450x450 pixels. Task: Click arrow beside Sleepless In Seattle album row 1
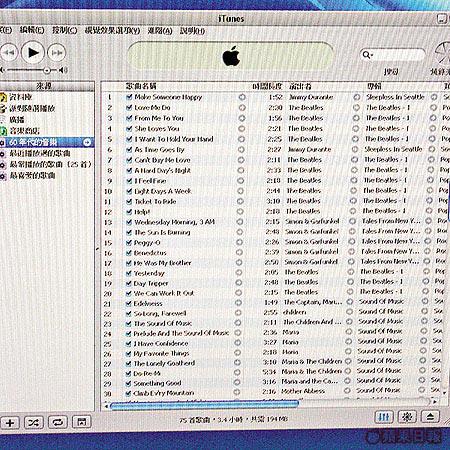(x=434, y=97)
